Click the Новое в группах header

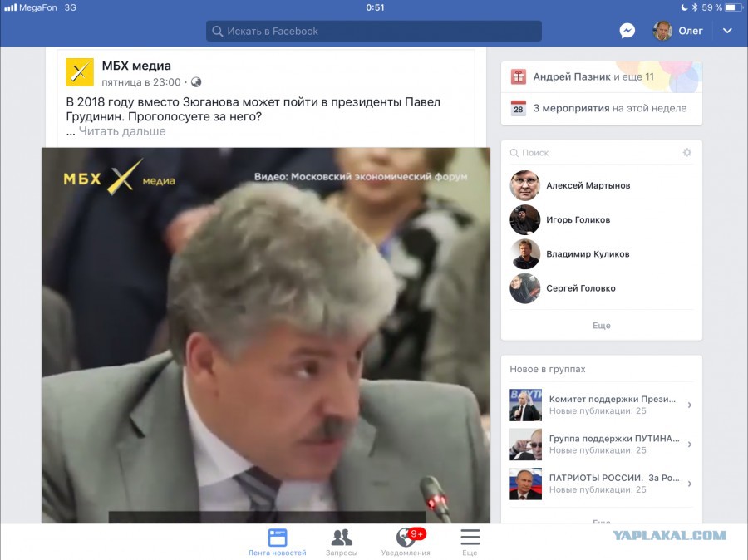point(548,369)
